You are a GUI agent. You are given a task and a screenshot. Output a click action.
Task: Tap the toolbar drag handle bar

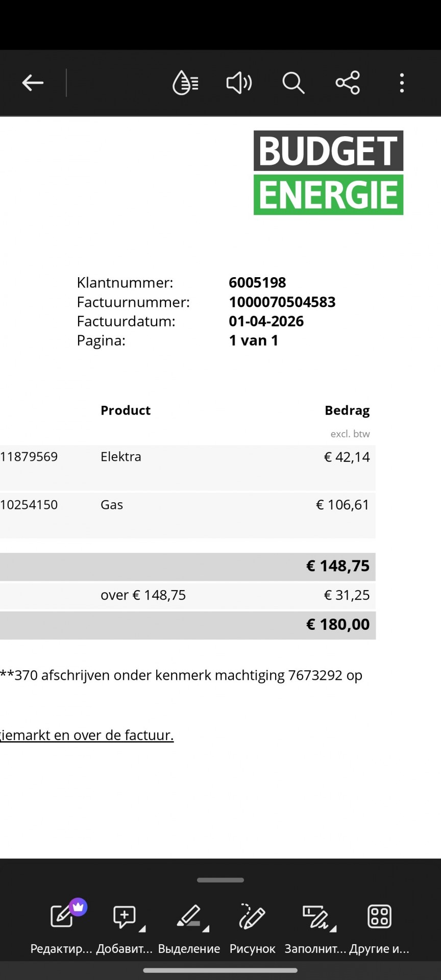pos(220,880)
